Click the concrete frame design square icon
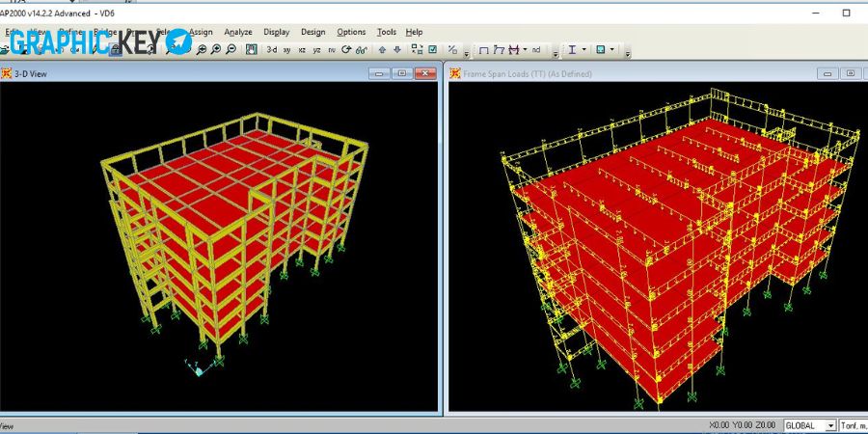The height and width of the screenshot is (434, 868). click(x=601, y=50)
